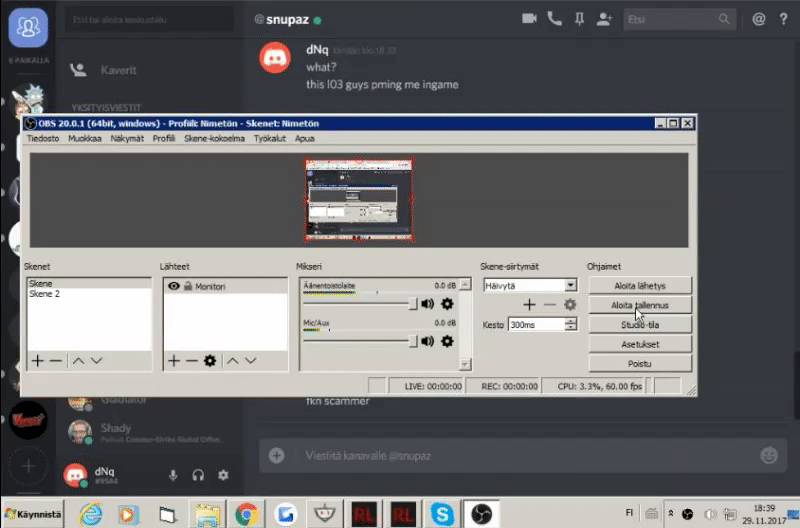
Task: Click the Discord attach file plus button
Action: 277,455
